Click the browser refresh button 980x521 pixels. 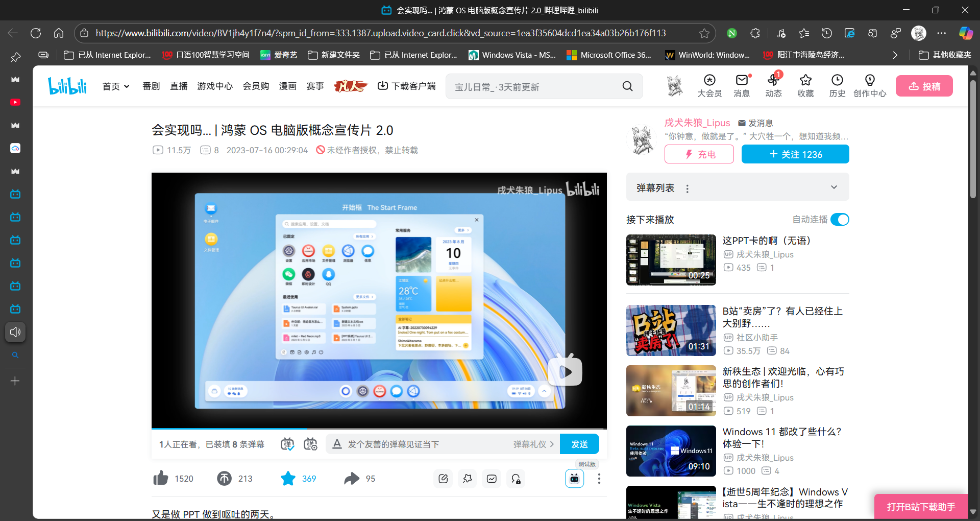(36, 33)
